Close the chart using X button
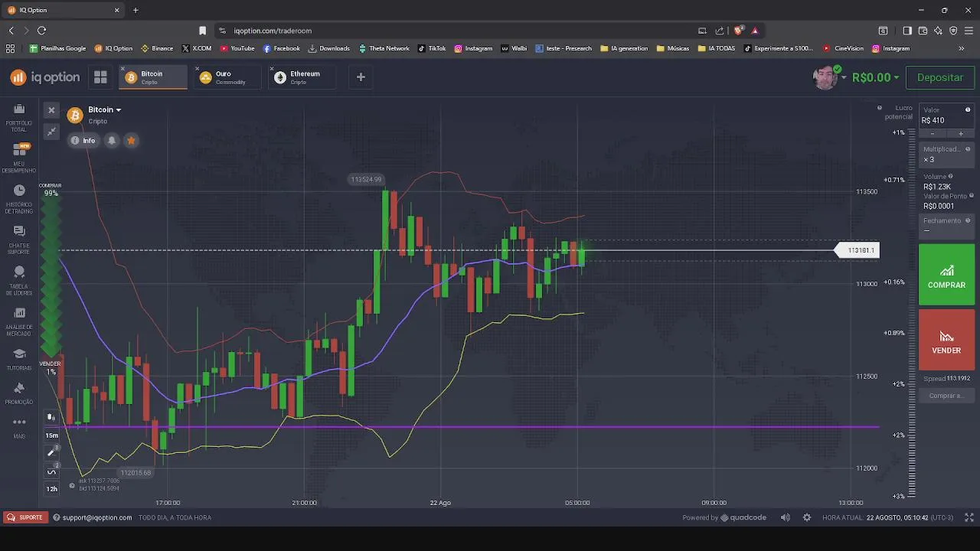The height and width of the screenshot is (551, 980). [x=51, y=110]
